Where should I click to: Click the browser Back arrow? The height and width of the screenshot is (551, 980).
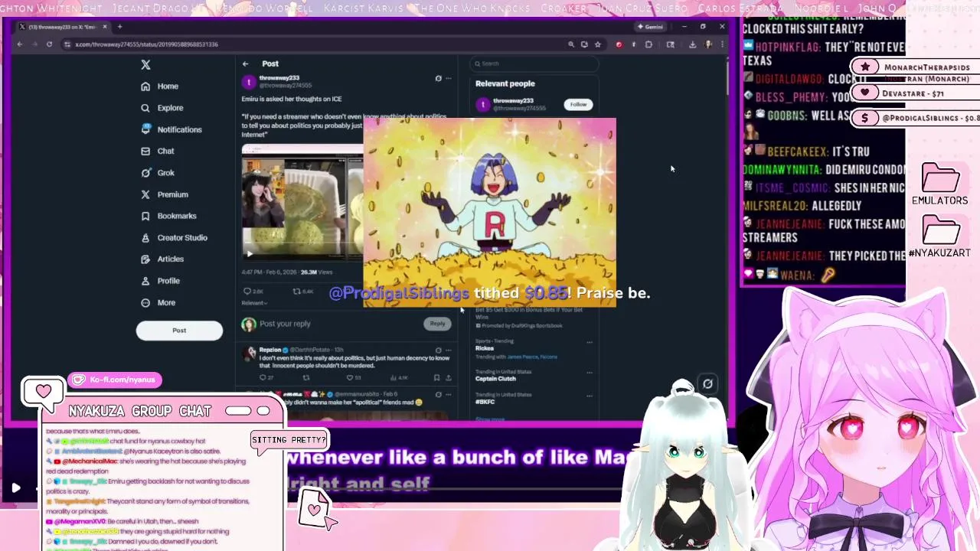pos(20,44)
